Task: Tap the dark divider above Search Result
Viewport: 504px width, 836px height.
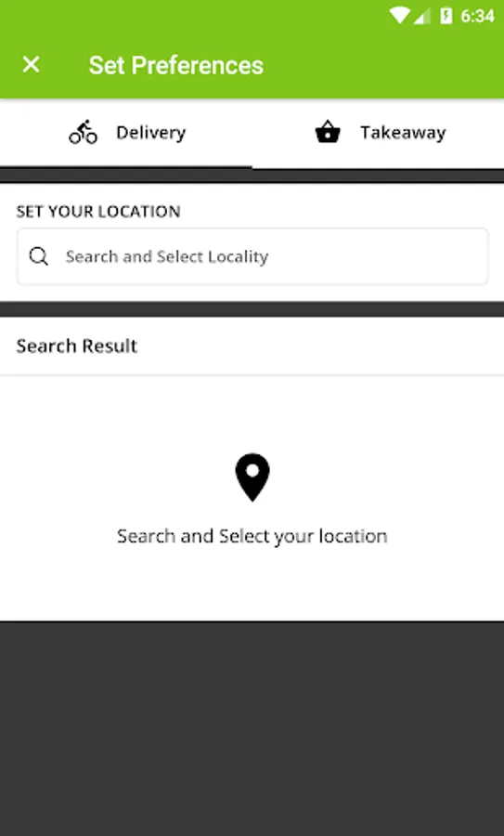Action: [x=252, y=309]
